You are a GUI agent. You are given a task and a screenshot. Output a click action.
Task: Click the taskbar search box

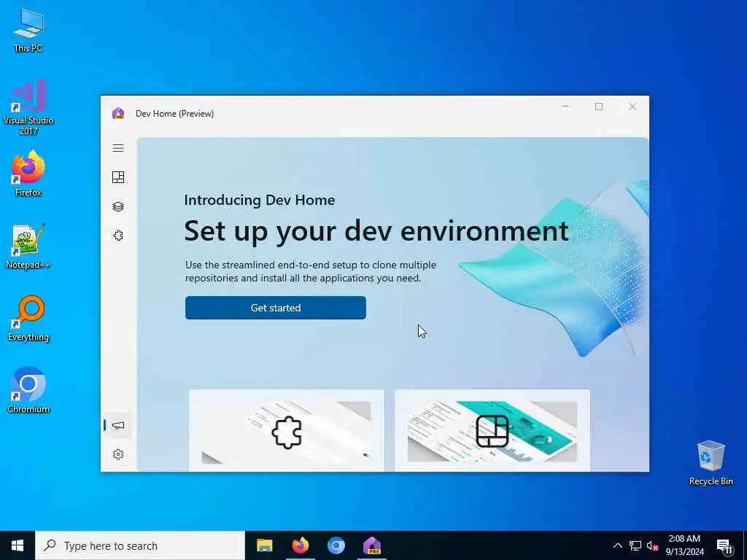coord(140,545)
